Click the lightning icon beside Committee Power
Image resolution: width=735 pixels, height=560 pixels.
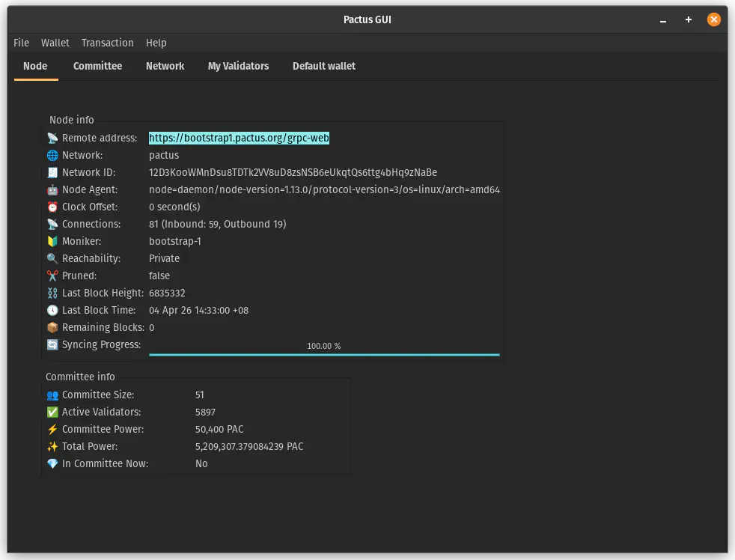(52, 429)
